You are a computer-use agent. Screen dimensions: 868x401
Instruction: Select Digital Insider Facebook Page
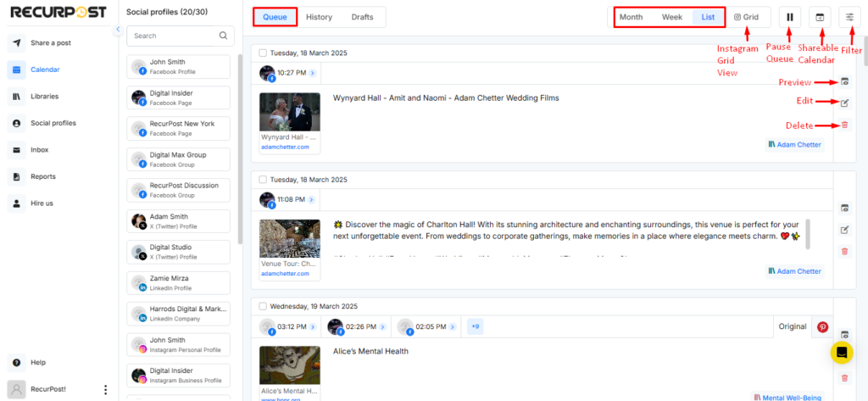178,97
